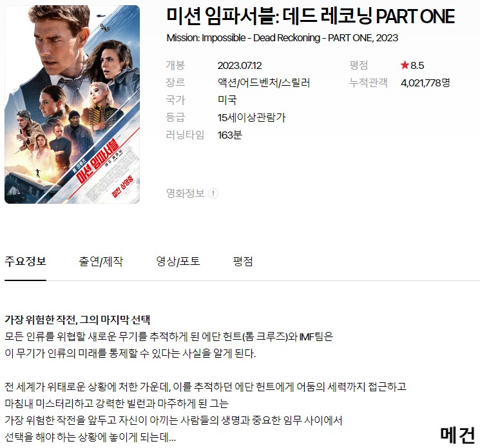The image size is (480, 448).
Task: Click the Korean movie title heading
Action: point(311,16)
